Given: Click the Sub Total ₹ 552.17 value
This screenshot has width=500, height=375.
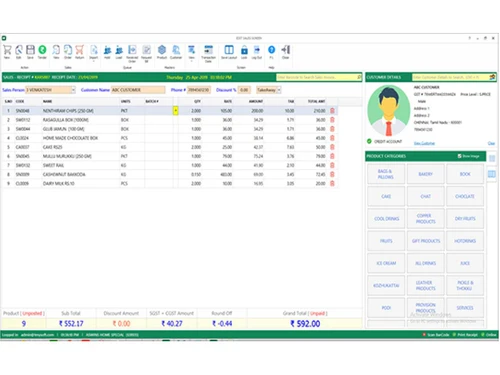Looking at the screenshot, I should point(71,323).
